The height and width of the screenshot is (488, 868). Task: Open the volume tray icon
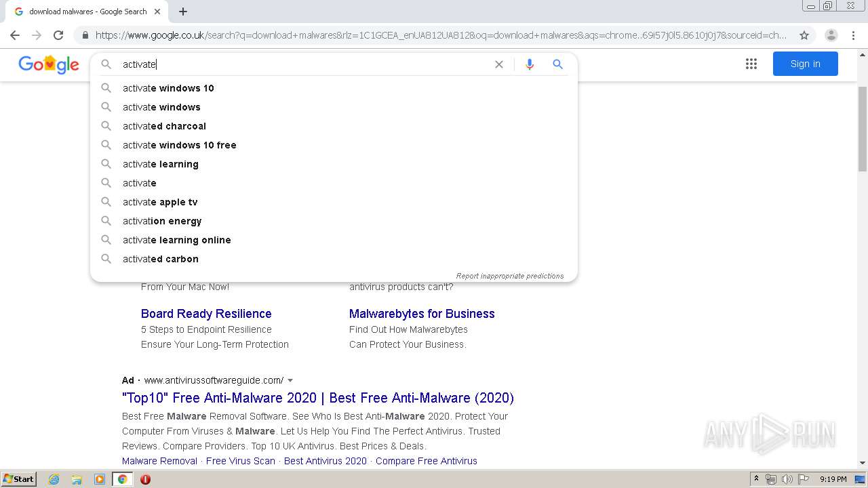coord(787,479)
